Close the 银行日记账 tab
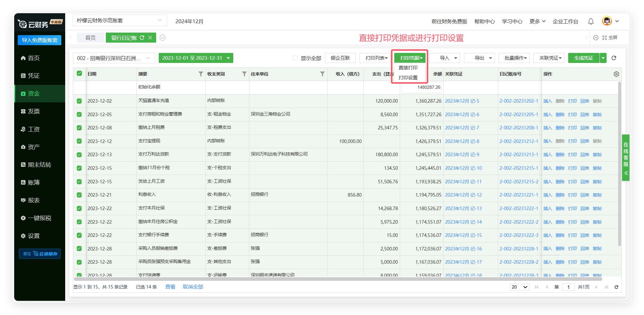This screenshot has height=315, width=644. pos(150,38)
